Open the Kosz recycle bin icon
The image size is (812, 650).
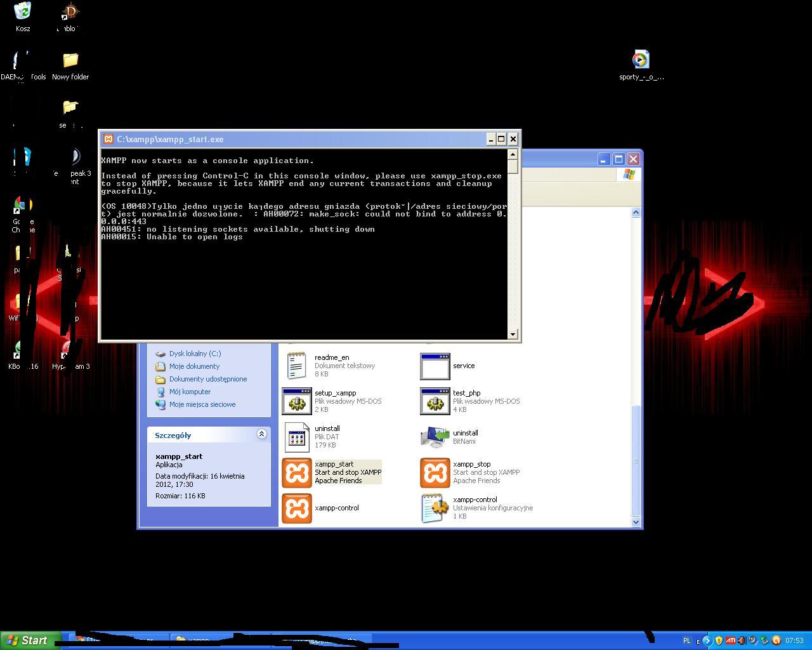[23, 11]
